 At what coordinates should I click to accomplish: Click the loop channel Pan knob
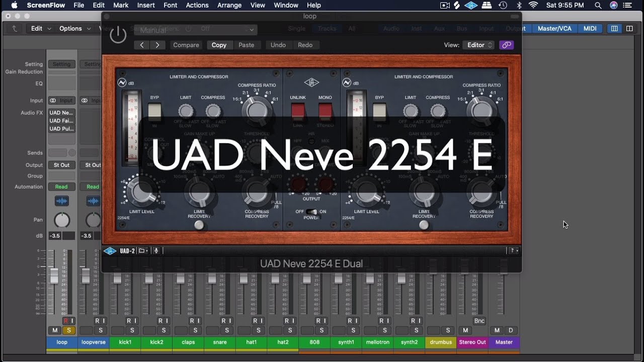coord(62,220)
